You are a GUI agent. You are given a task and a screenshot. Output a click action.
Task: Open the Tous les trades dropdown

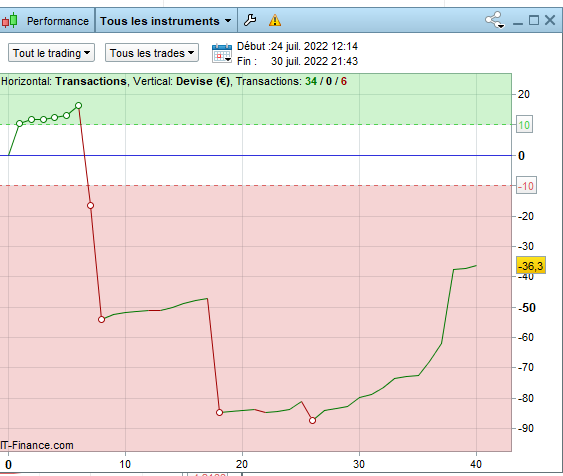tap(152, 53)
